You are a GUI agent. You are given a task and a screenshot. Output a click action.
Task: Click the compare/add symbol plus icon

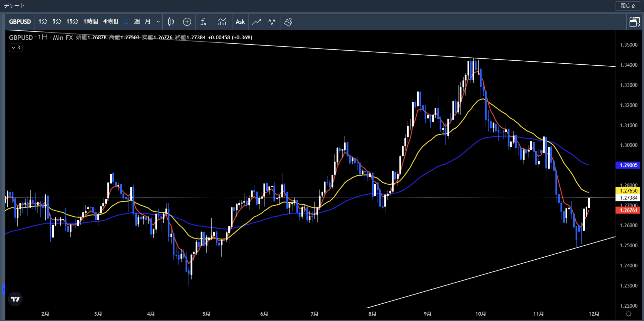pos(187,22)
